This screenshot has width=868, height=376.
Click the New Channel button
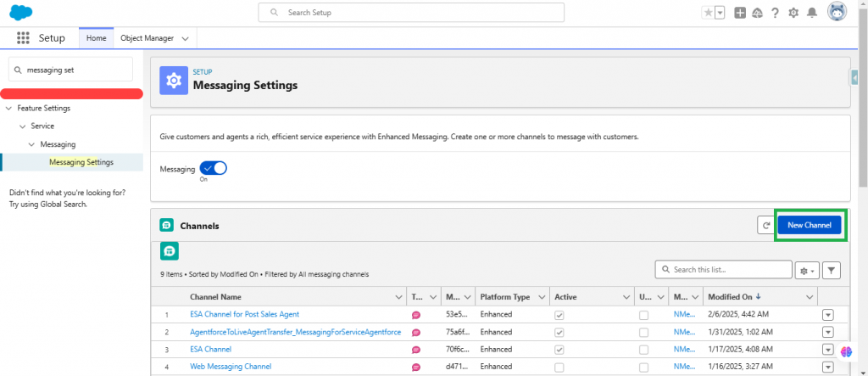(x=810, y=225)
